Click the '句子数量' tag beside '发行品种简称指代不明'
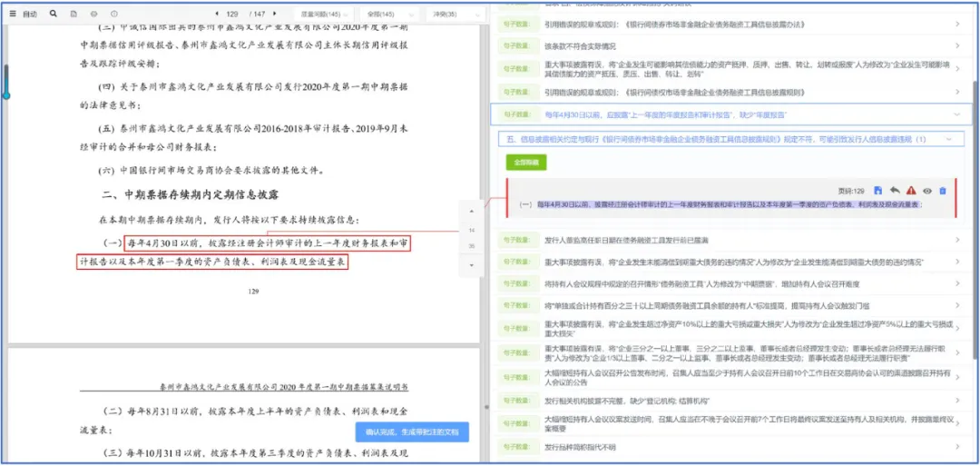The width and height of the screenshot is (980, 466). click(x=516, y=447)
